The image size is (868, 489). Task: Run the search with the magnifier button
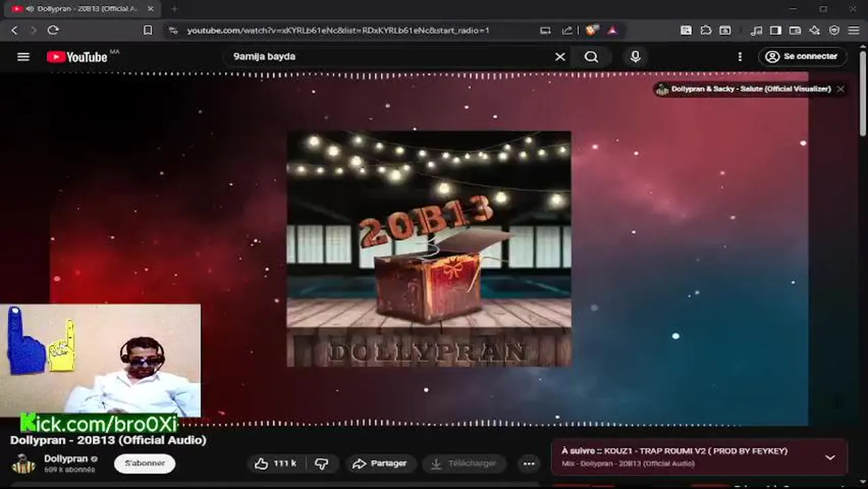click(x=592, y=57)
